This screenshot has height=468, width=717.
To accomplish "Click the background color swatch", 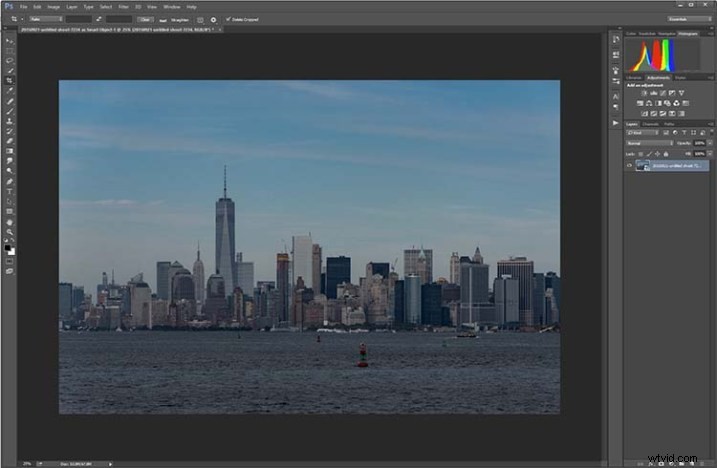I will coord(12,252).
